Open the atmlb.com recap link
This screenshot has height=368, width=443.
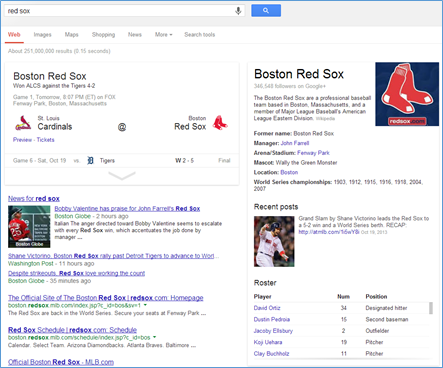click(x=329, y=232)
